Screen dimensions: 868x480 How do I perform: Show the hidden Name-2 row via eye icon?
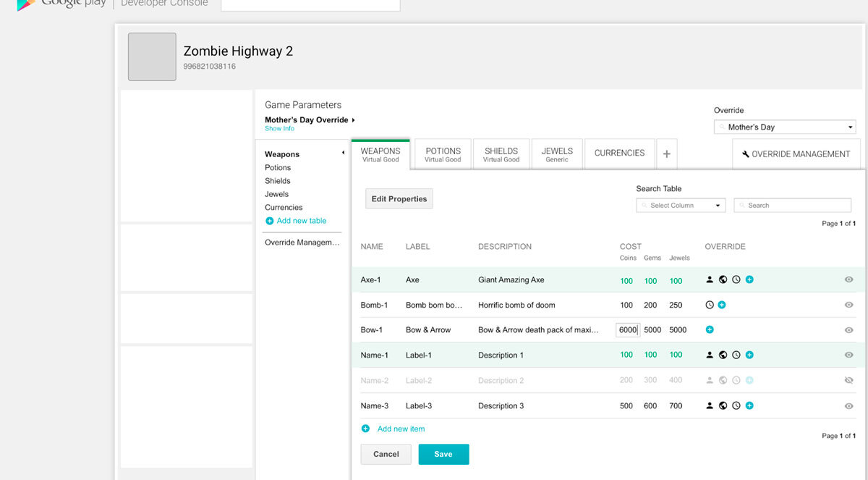848,380
